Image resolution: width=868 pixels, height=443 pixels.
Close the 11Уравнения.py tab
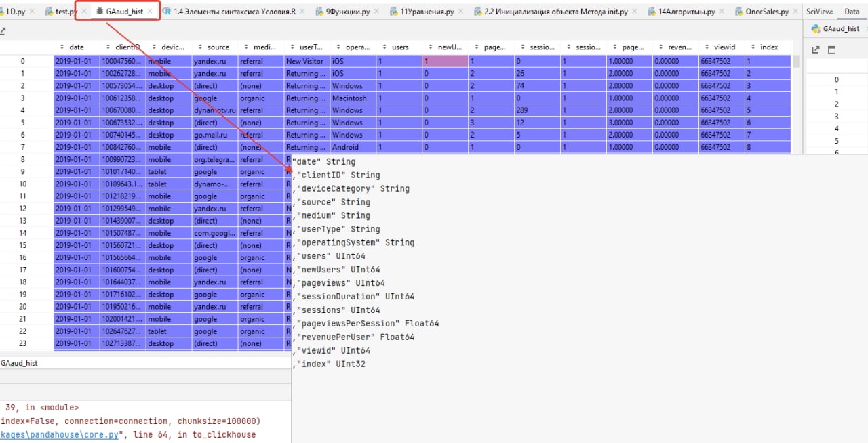pyautogui.click(x=462, y=12)
